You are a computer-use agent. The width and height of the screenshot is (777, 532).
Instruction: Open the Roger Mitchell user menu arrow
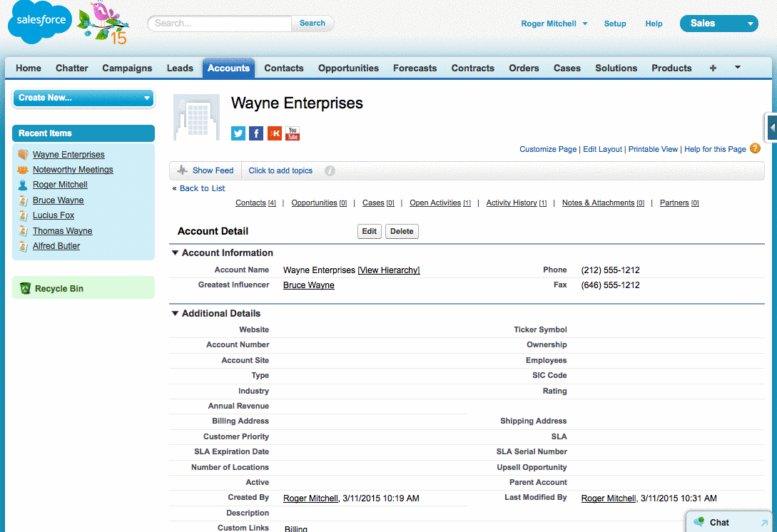(x=585, y=24)
